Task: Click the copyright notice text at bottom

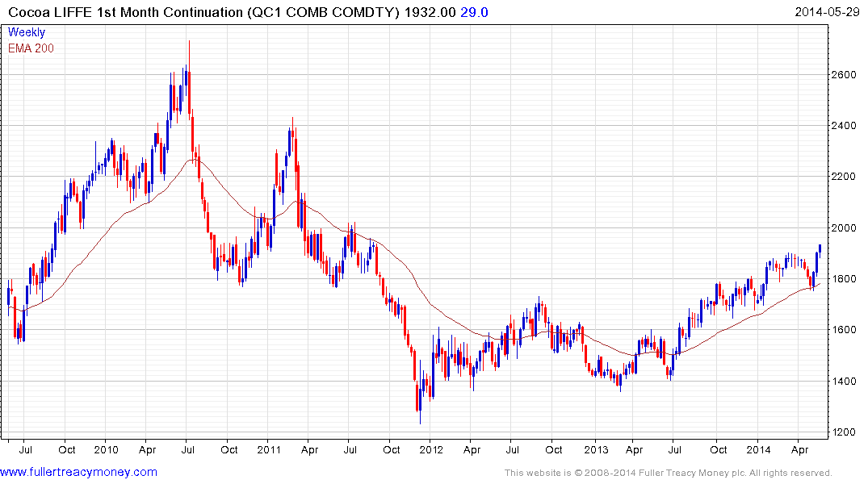Action: click(x=669, y=473)
